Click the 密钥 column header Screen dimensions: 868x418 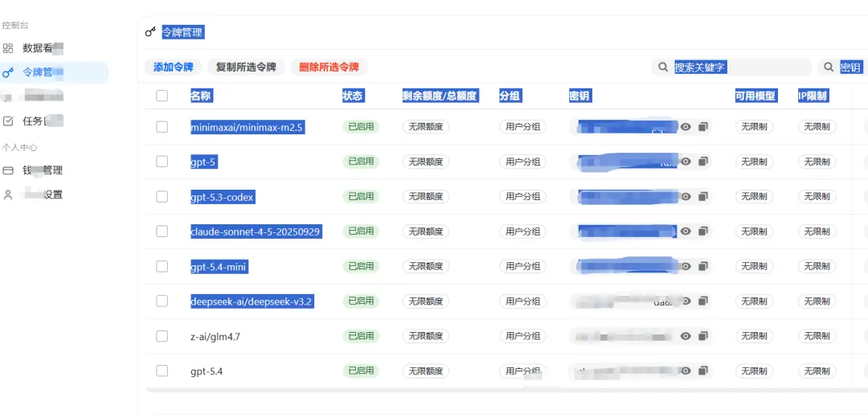[579, 96]
